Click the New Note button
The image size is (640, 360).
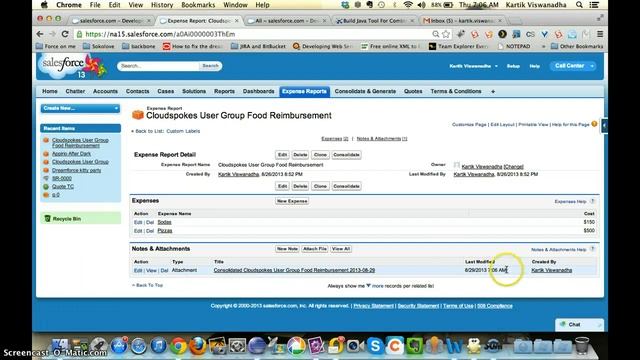[x=287, y=249]
